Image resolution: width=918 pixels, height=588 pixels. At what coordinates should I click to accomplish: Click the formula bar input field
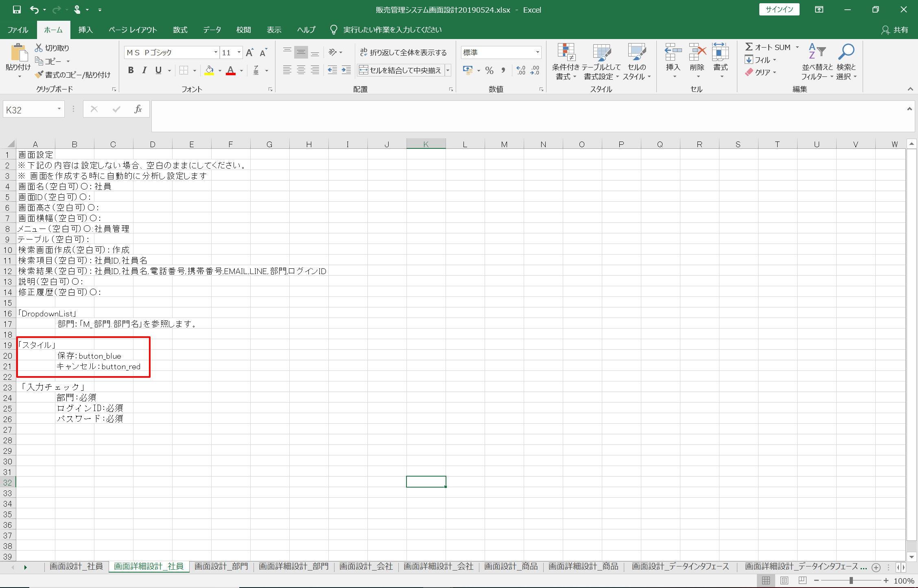click(527, 116)
